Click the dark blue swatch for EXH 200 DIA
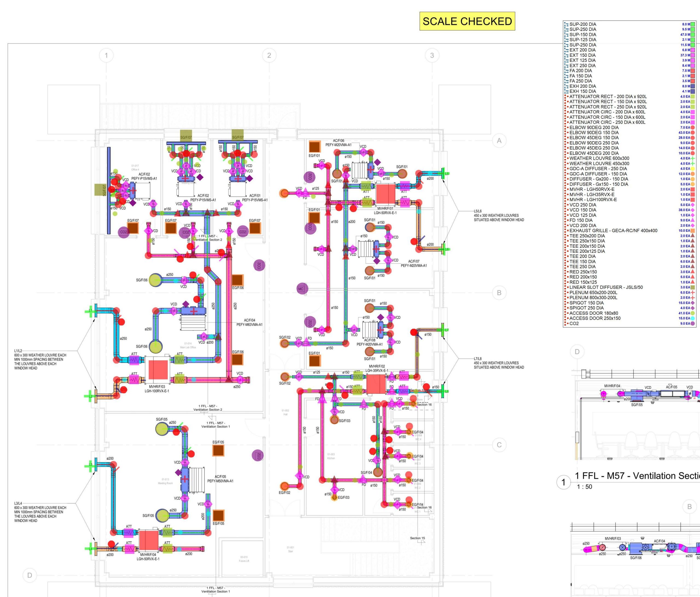 click(693, 86)
